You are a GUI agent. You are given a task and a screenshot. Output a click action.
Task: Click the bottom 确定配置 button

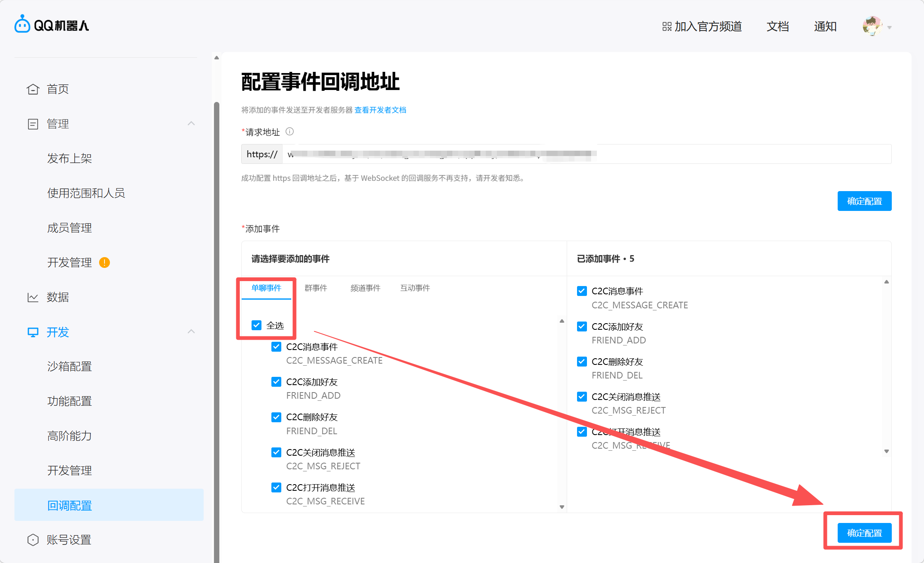click(x=864, y=533)
